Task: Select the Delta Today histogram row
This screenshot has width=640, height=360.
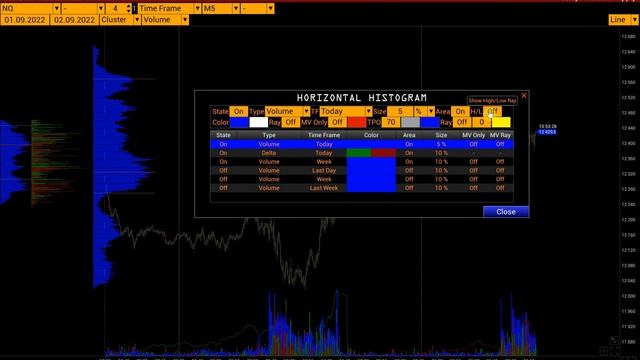Action: (x=362, y=153)
